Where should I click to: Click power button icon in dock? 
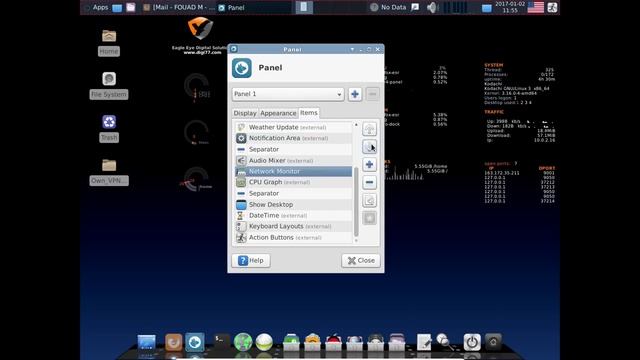pyautogui.click(x=472, y=342)
